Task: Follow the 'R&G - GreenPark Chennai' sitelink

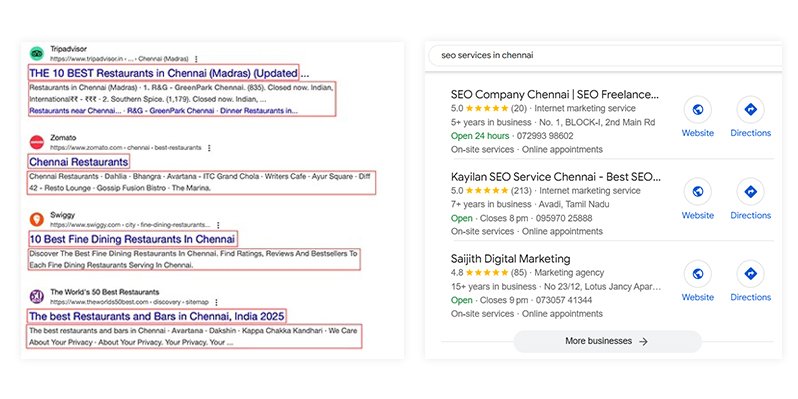Action: click(x=170, y=110)
